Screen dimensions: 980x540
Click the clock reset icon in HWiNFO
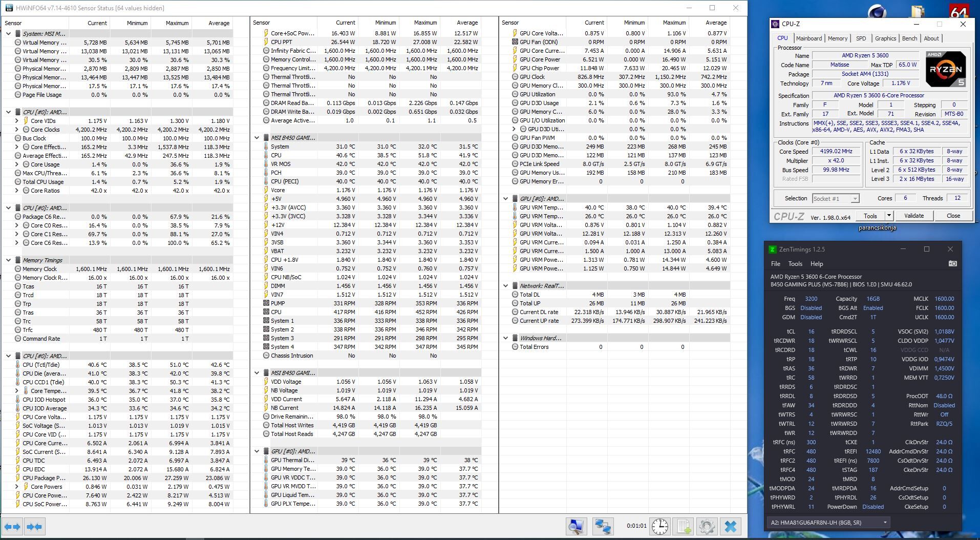click(x=660, y=526)
